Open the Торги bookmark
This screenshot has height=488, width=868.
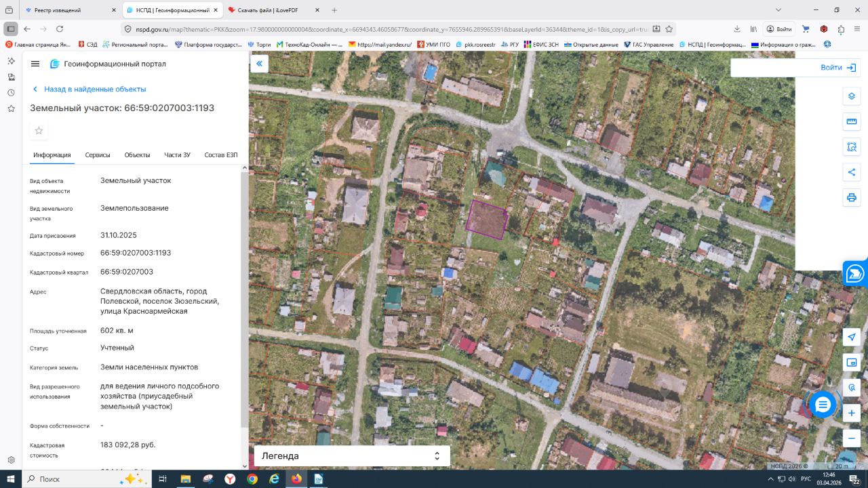click(x=260, y=45)
